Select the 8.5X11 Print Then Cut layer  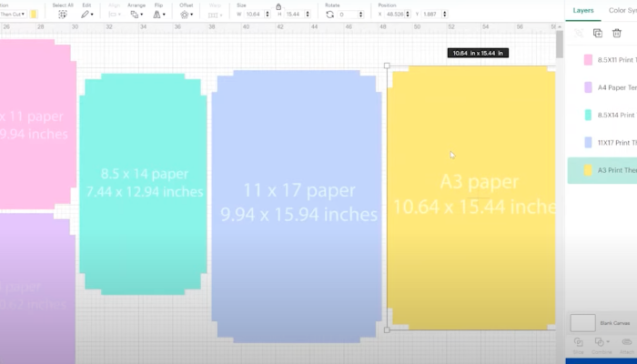click(602, 60)
